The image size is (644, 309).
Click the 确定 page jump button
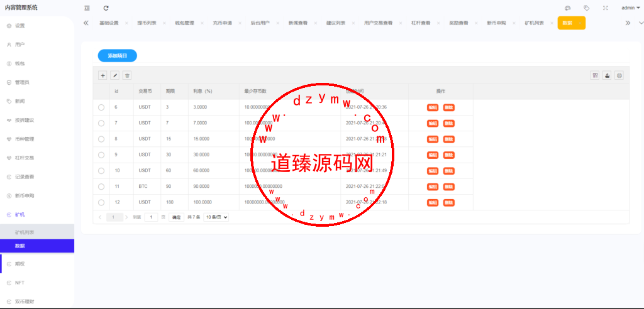(x=176, y=217)
